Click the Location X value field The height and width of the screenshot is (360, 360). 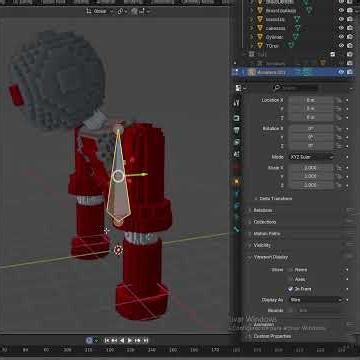pyautogui.click(x=311, y=100)
